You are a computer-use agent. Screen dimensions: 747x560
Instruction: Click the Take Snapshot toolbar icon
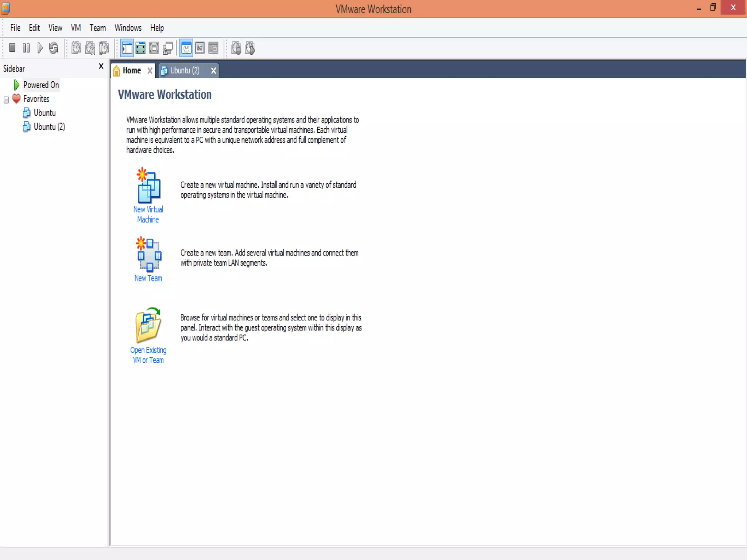76,48
